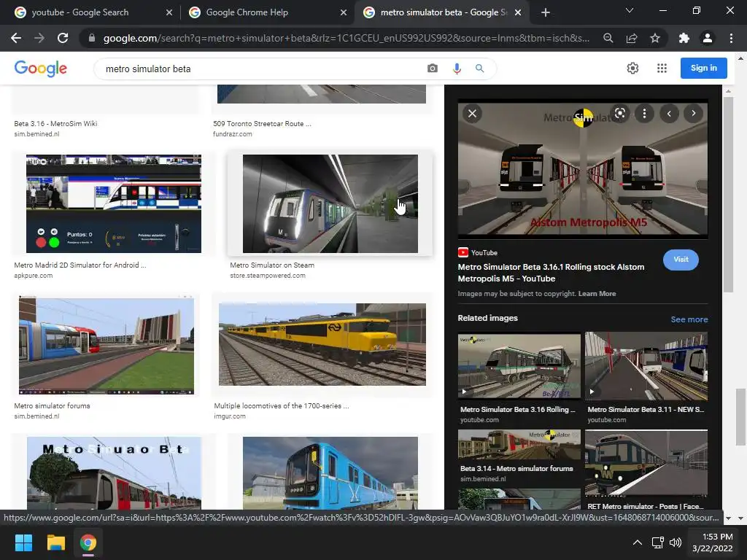The height and width of the screenshot is (560, 747).
Task: Click 'Beta 3.16 - MetroSim Wiki' caption
Action: point(55,124)
